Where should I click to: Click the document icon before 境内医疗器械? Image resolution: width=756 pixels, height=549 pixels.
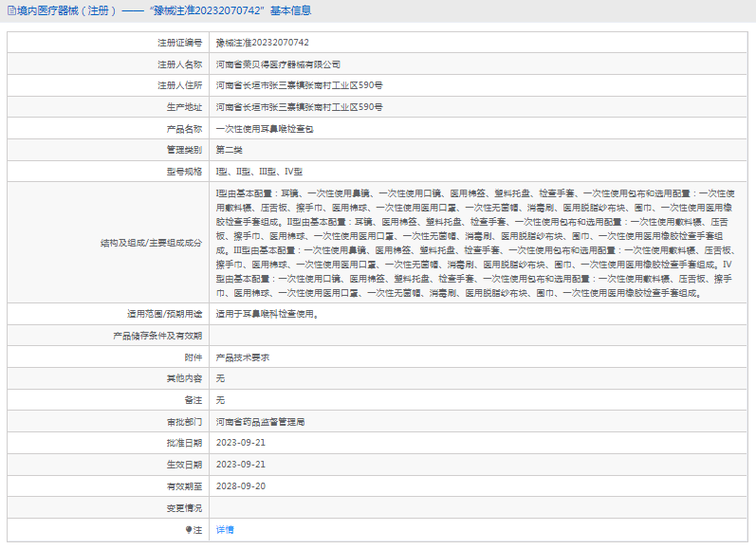point(11,10)
